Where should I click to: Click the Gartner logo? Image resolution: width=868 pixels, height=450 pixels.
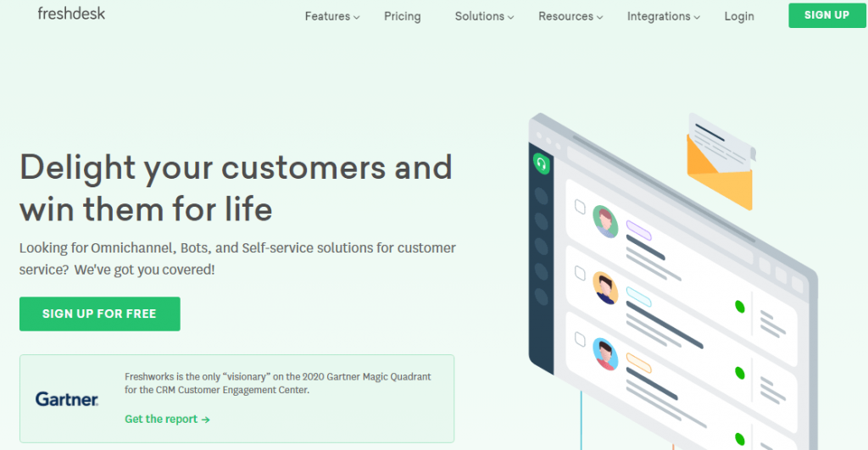(x=67, y=398)
